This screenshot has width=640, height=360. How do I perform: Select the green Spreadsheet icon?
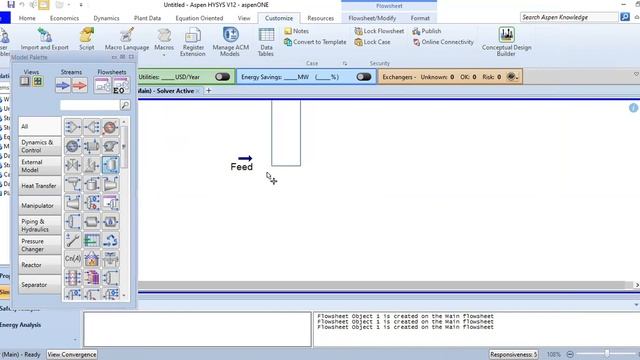[92, 240]
